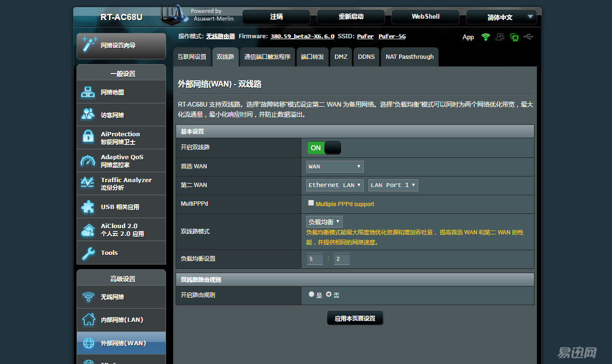Click the 无线路由器 operation mode link
The height and width of the screenshot is (364, 612).
221,36
